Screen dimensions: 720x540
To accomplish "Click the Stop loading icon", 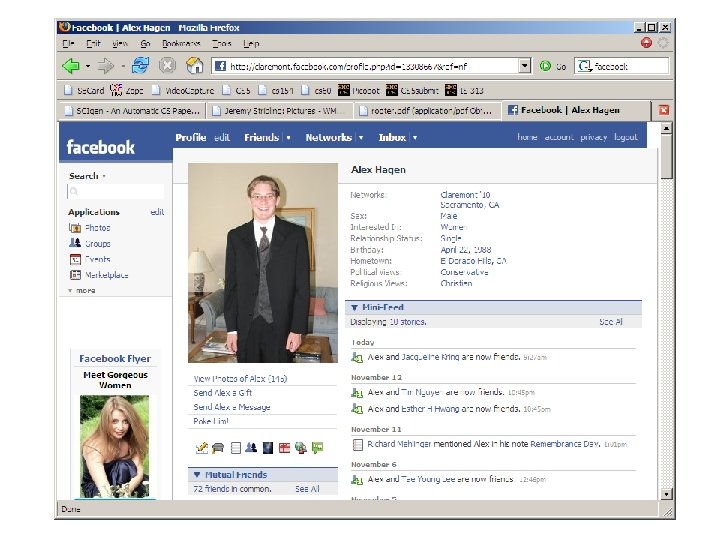I will pos(167,66).
